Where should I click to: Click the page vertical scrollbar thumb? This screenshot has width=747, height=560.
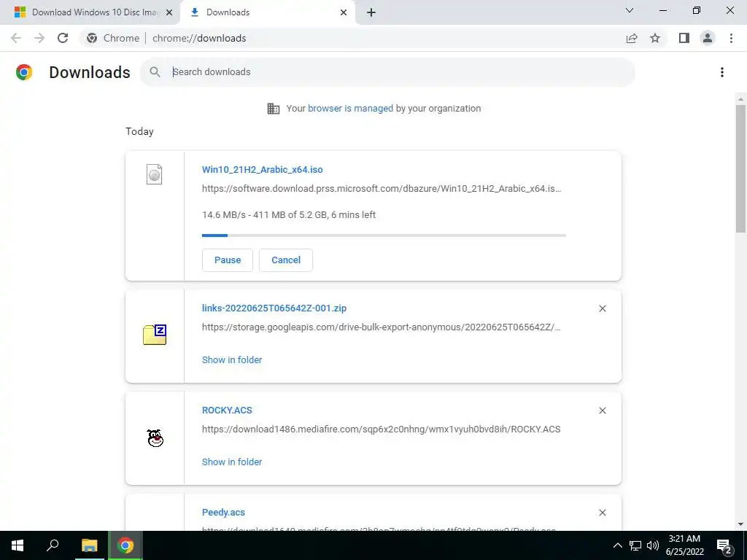point(740,168)
